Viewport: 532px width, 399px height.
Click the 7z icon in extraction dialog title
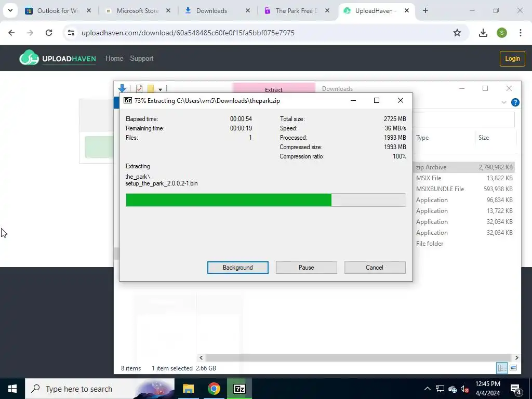click(128, 100)
